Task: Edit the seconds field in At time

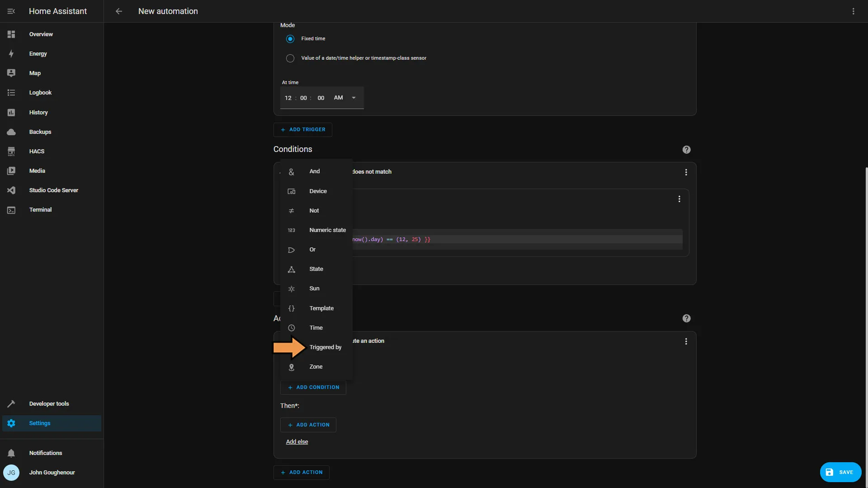Action: coord(321,98)
